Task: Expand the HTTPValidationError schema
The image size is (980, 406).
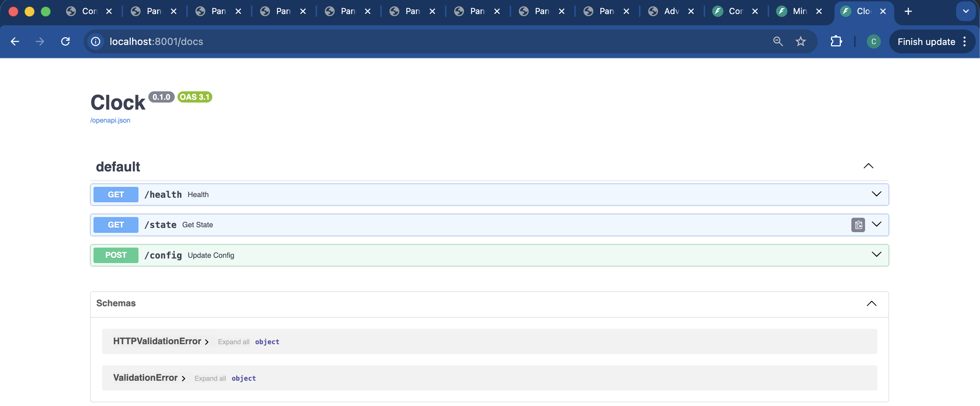Action: pyautogui.click(x=161, y=341)
